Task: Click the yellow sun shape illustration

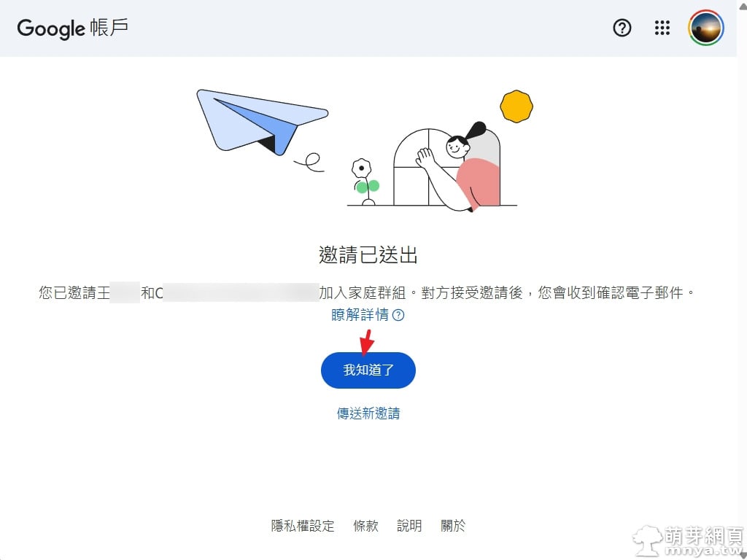Action: (x=516, y=106)
